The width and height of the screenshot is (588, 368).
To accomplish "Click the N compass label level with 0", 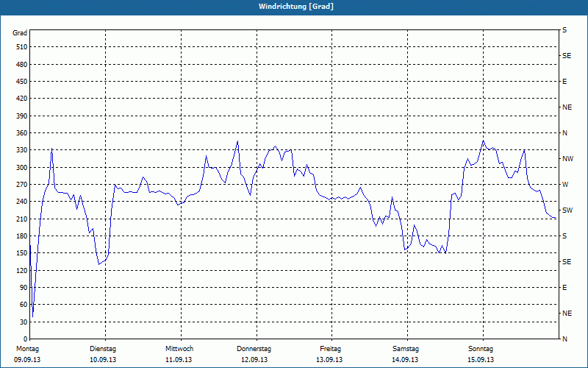I will coord(564,339).
